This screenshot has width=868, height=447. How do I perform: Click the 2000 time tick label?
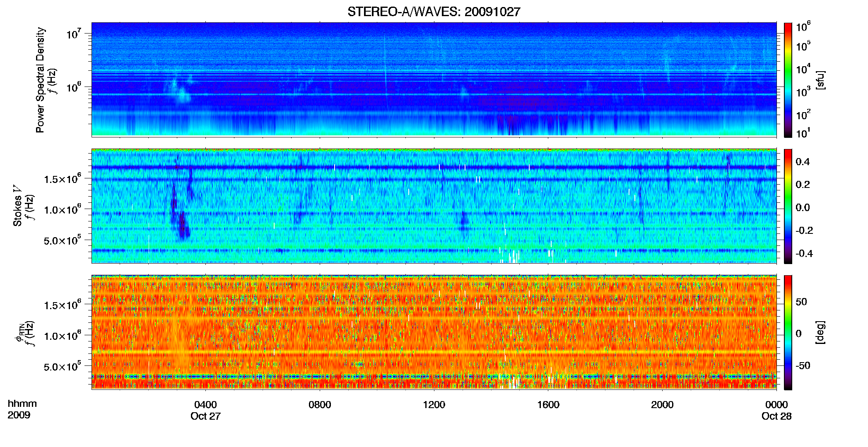tap(662, 404)
